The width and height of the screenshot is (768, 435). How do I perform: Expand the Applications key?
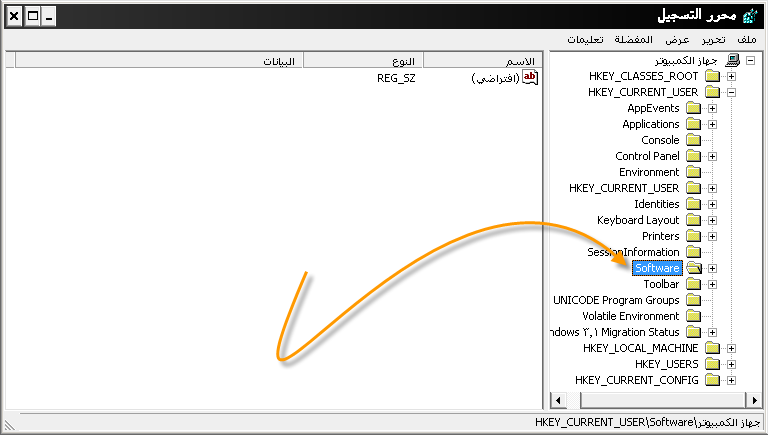tap(713, 124)
